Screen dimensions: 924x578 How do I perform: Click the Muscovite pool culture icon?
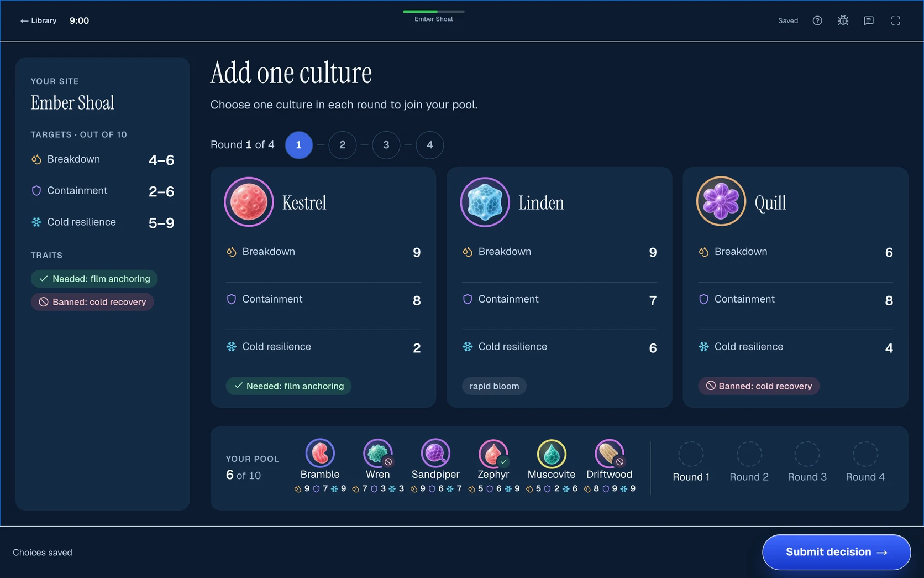[x=552, y=454]
